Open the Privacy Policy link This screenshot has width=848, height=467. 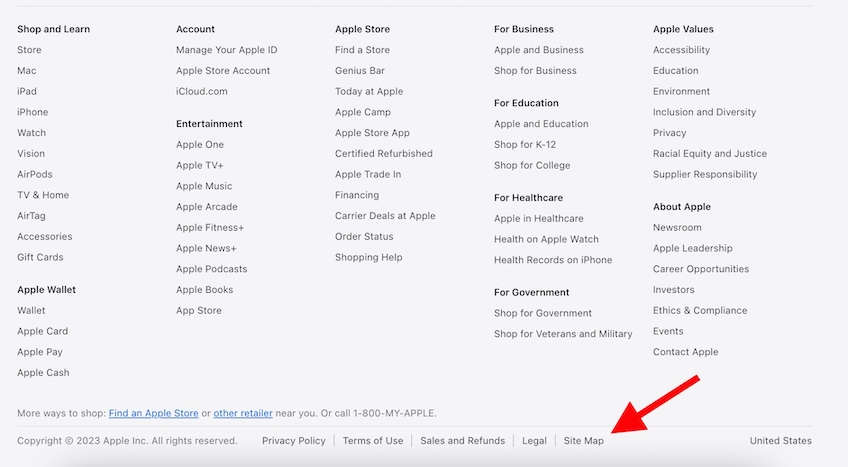pos(294,441)
